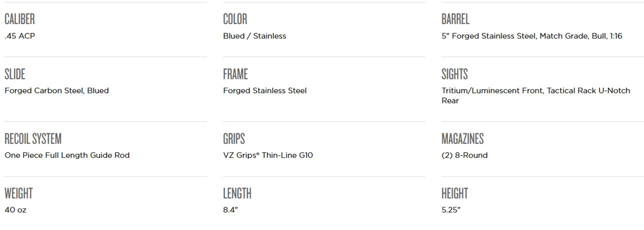The width and height of the screenshot is (644, 230).
Task: Click the SIGHTS spec heading
Action: (x=455, y=75)
